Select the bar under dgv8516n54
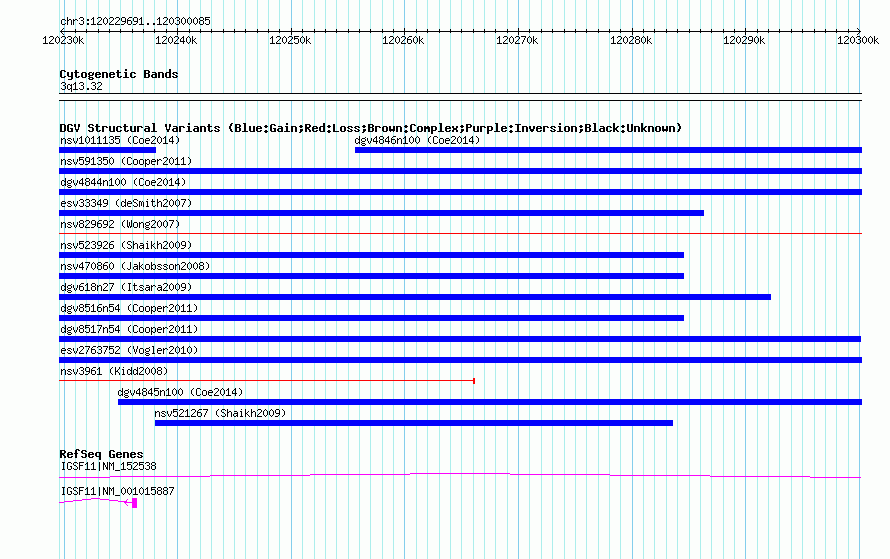This screenshot has height=559, width=890. pos(371,318)
